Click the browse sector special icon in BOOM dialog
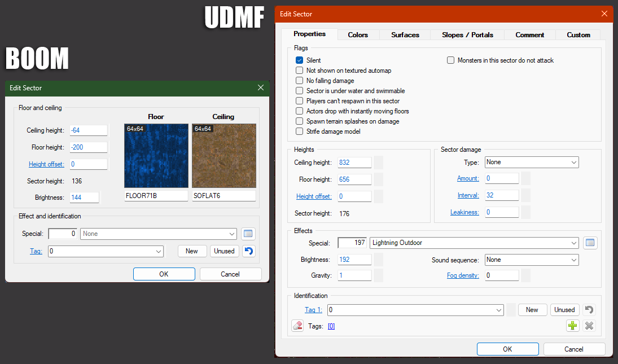 (248, 234)
